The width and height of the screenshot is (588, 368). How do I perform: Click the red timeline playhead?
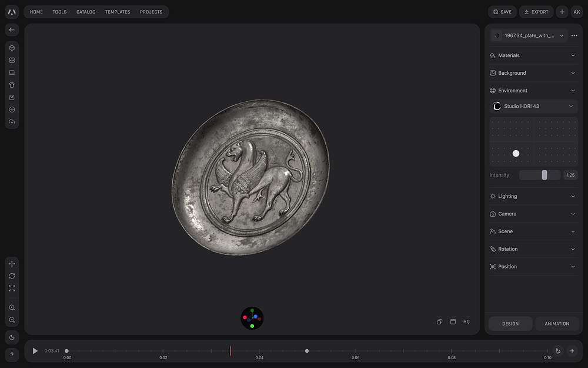point(230,351)
